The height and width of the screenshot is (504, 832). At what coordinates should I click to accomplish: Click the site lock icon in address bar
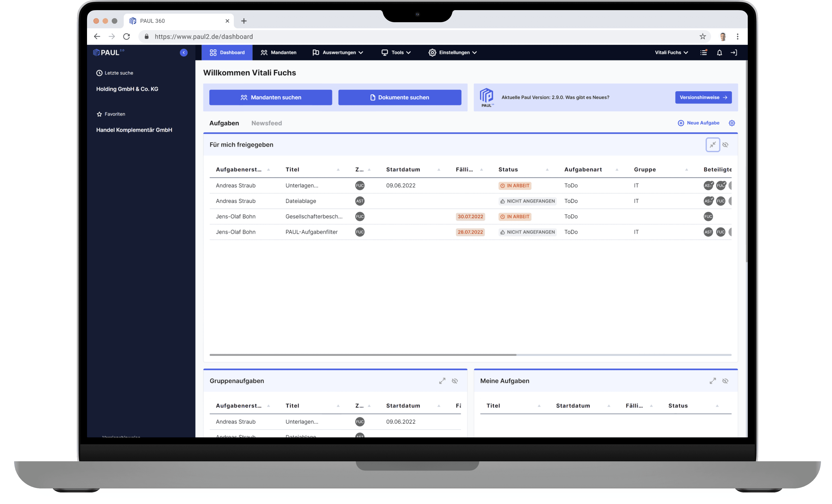point(147,36)
